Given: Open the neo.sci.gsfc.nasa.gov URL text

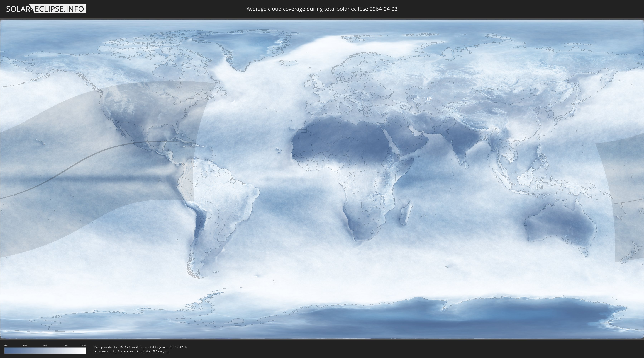Looking at the screenshot, I should coord(114,352).
